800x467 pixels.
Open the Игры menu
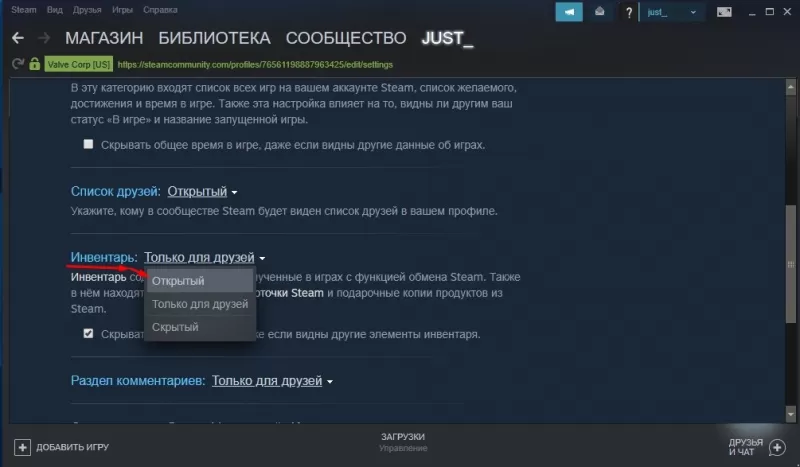(122, 10)
